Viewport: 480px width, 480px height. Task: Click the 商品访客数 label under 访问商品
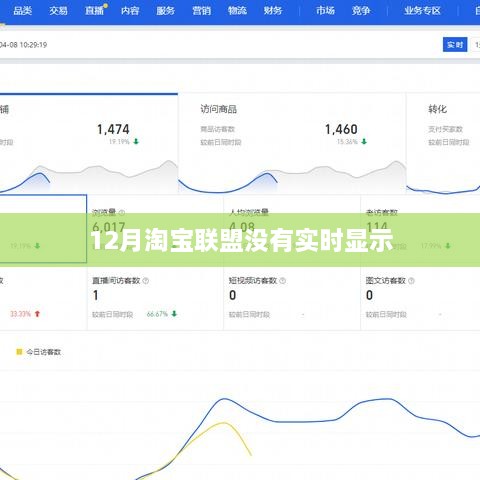218,129
